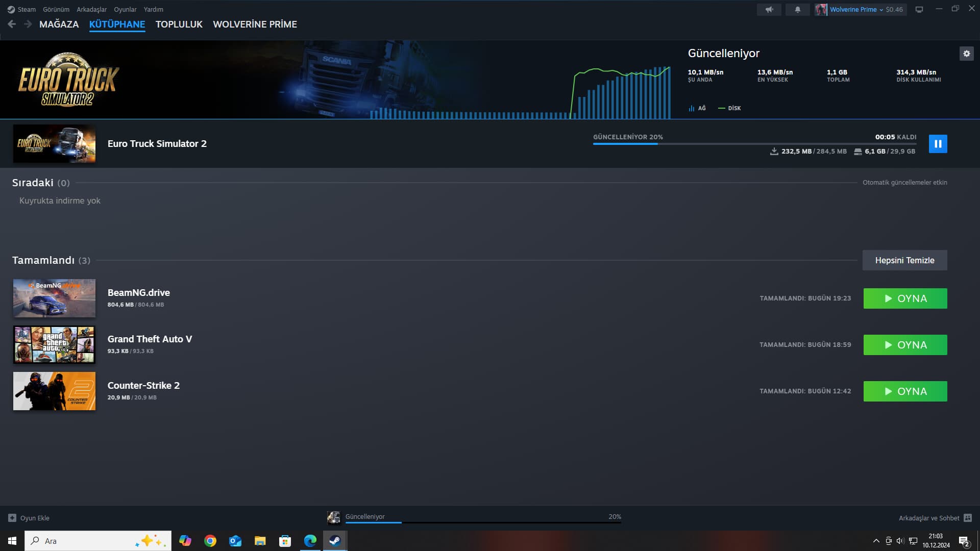Switch to the MAĞAZA tab

tap(59, 24)
